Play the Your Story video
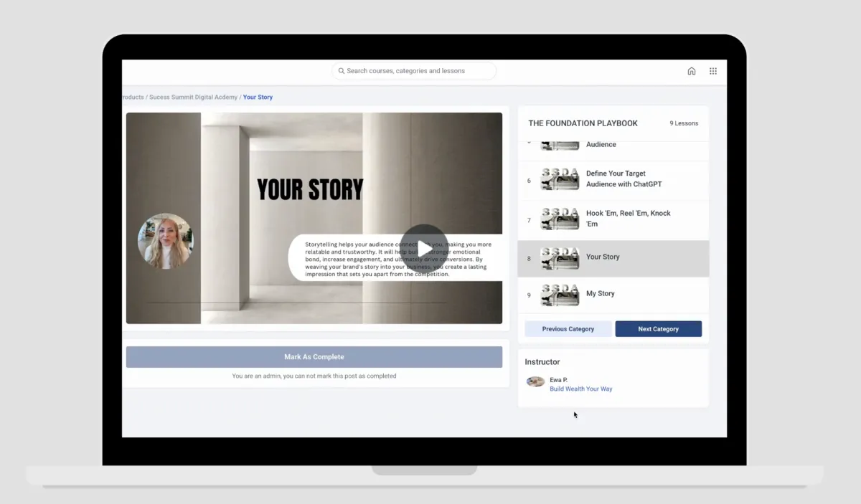This screenshot has height=504, width=861. click(x=424, y=249)
